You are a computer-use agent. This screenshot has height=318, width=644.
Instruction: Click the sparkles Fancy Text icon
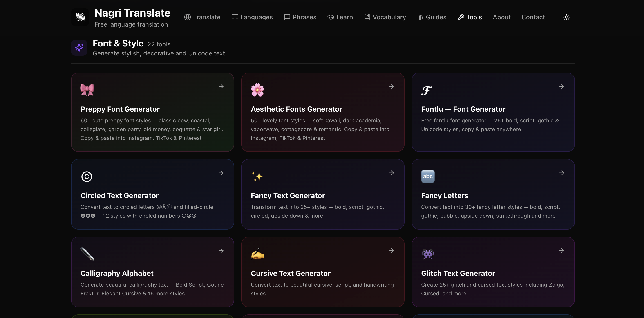257,177
